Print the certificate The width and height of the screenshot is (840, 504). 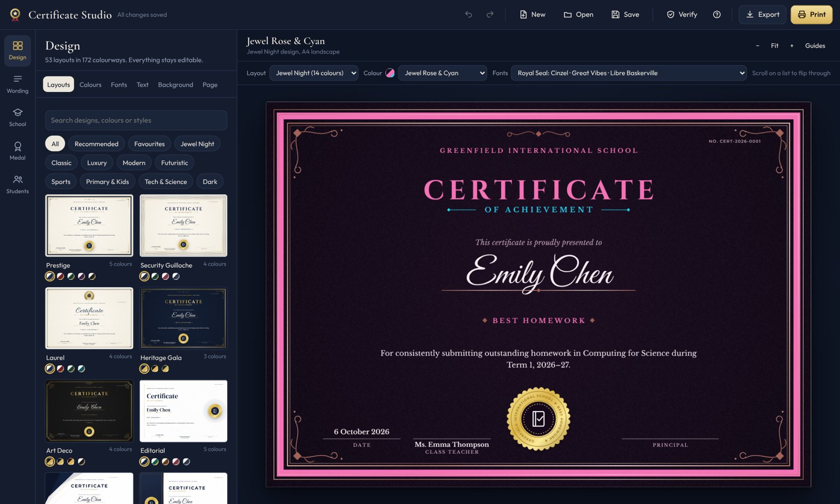[812, 15]
